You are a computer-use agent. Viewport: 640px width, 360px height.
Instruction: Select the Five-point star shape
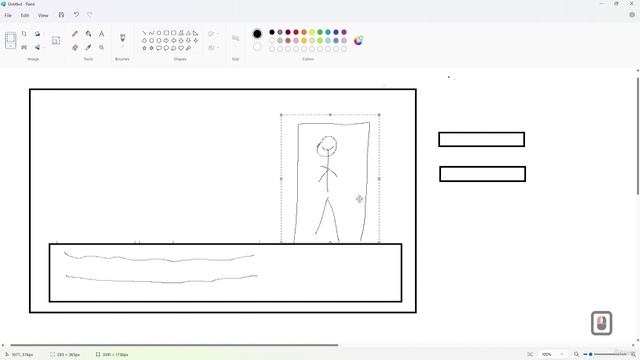[x=144, y=48]
